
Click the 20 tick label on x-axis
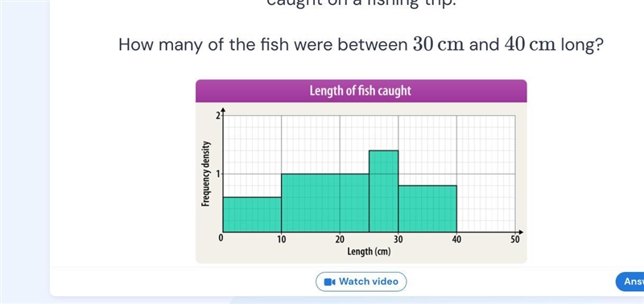(340, 240)
